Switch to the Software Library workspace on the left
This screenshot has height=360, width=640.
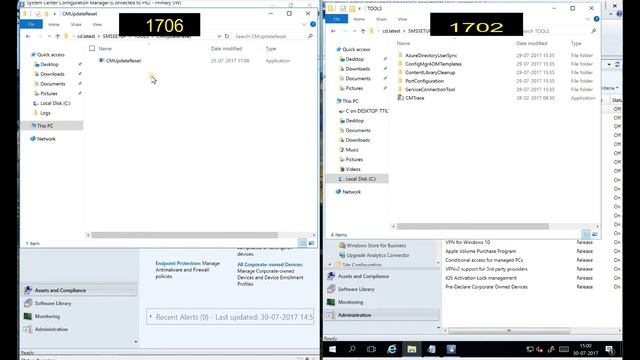[x=79, y=303]
